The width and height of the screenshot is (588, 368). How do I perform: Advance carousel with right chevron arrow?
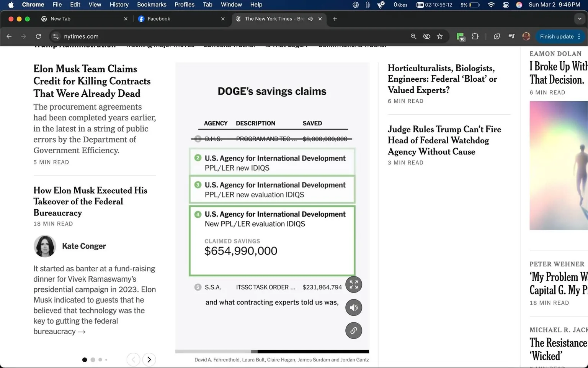pos(149,360)
